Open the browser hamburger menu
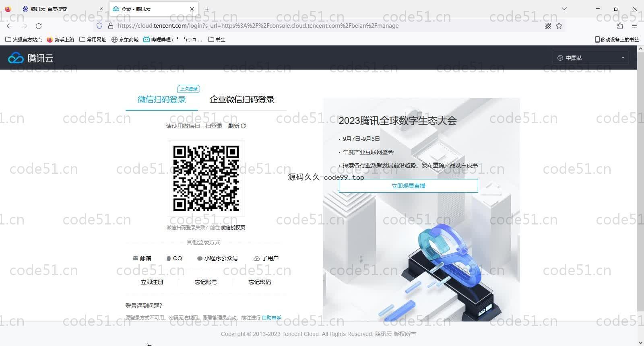The image size is (644, 346). click(x=634, y=26)
